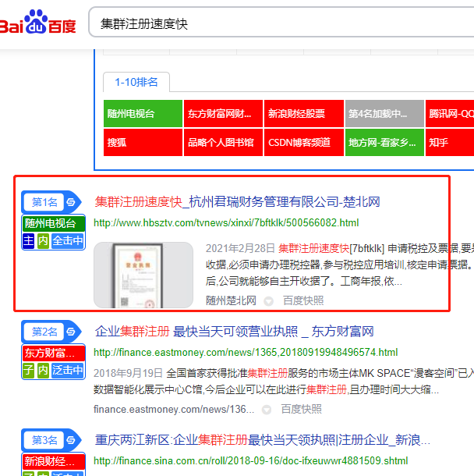The image size is (474, 476).
Task: Click the 泛击中 tag under 第2名
Action: [x=67, y=371]
